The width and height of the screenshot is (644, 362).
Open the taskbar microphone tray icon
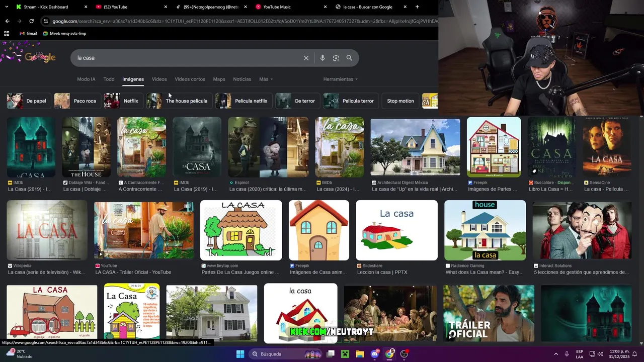567,354
